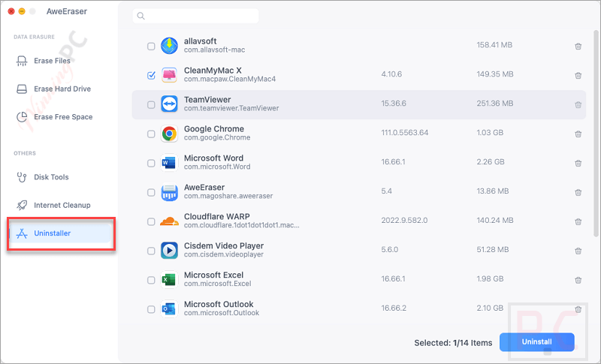Delete allavsoft using its trash icon
The width and height of the screenshot is (601, 364).
(578, 47)
